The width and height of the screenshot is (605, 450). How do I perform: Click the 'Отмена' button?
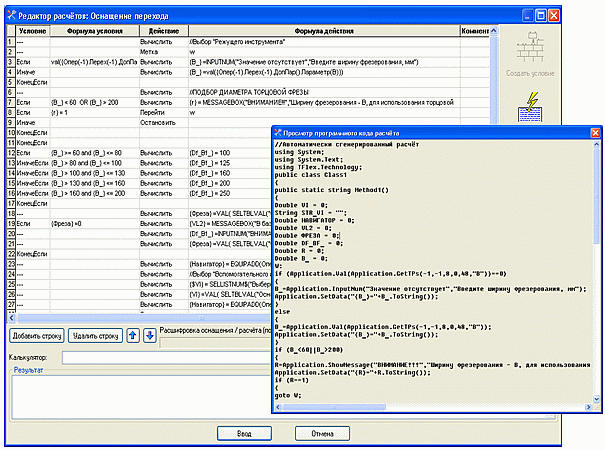pyautogui.click(x=322, y=433)
